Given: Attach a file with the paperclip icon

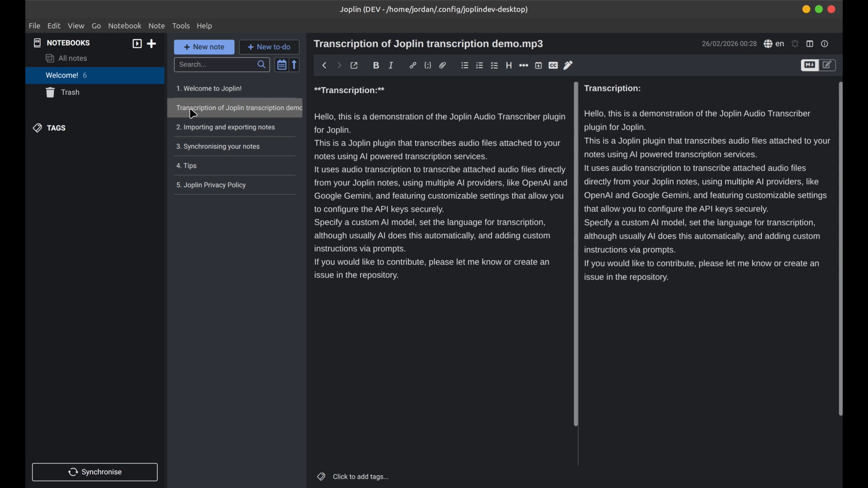Looking at the screenshot, I should (x=443, y=66).
